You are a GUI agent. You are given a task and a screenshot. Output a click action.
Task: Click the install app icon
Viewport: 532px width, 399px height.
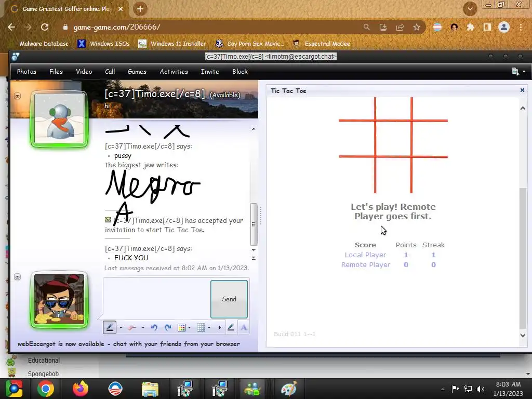click(383, 27)
